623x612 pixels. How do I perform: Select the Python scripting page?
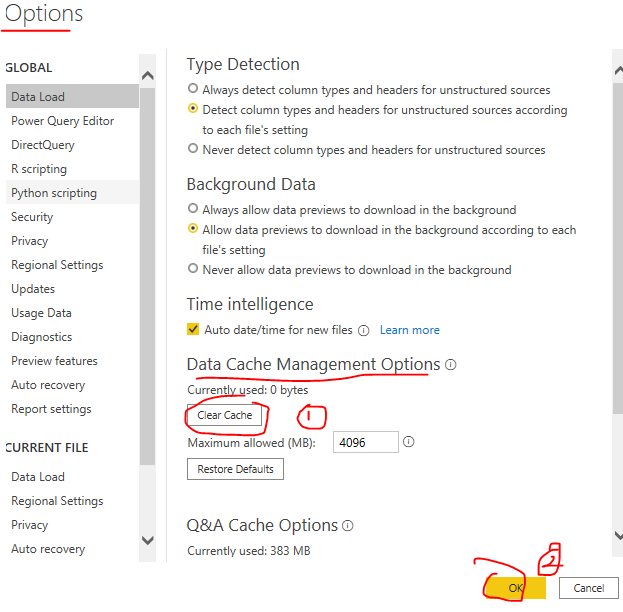coord(72,193)
